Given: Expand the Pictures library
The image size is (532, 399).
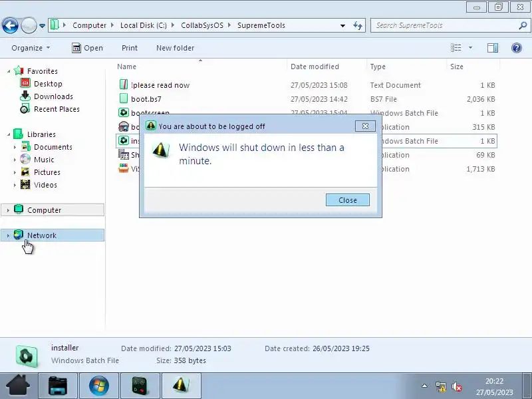Looking at the screenshot, I should pos(15,172).
